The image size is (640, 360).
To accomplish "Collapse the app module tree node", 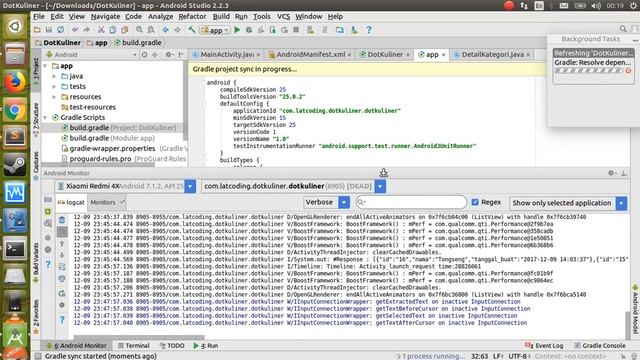I will point(45,66).
